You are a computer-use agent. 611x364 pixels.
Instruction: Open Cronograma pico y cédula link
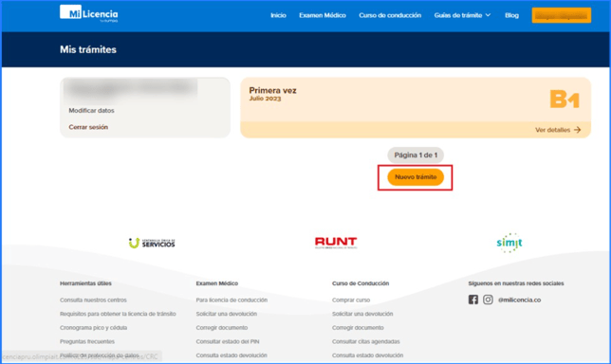click(94, 328)
